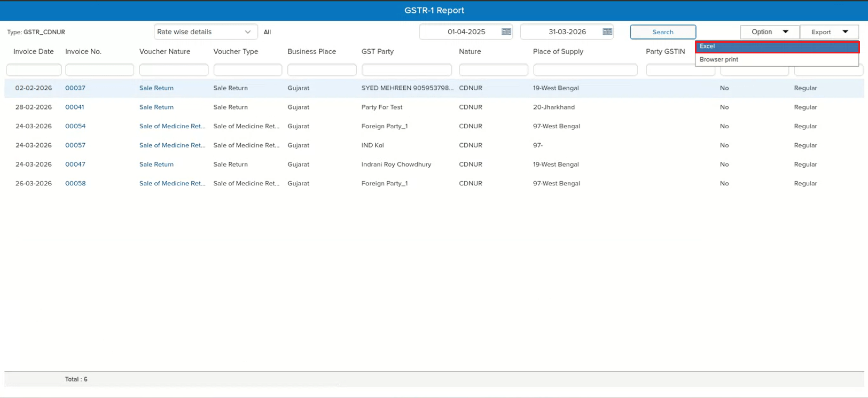This screenshot has height=398, width=868.
Task: Click the 31-03-2026 end date field
Action: [x=561, y=32]
